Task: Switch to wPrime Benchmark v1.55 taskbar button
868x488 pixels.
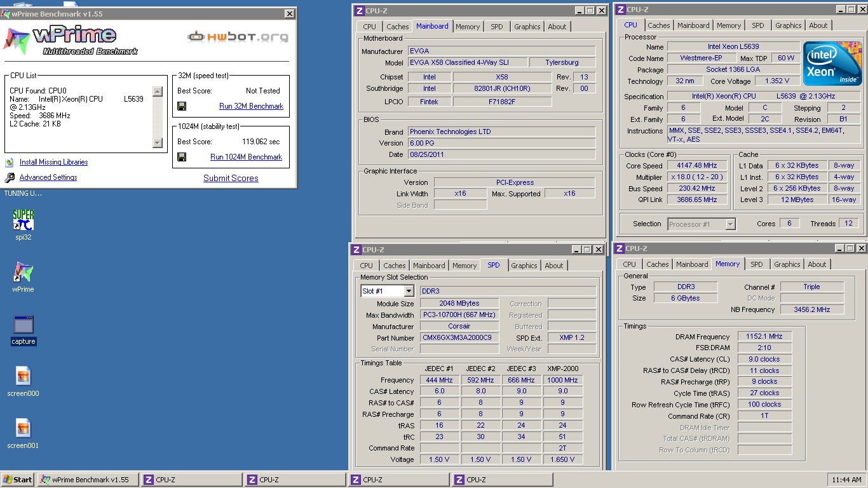Action: pos(88,480)
